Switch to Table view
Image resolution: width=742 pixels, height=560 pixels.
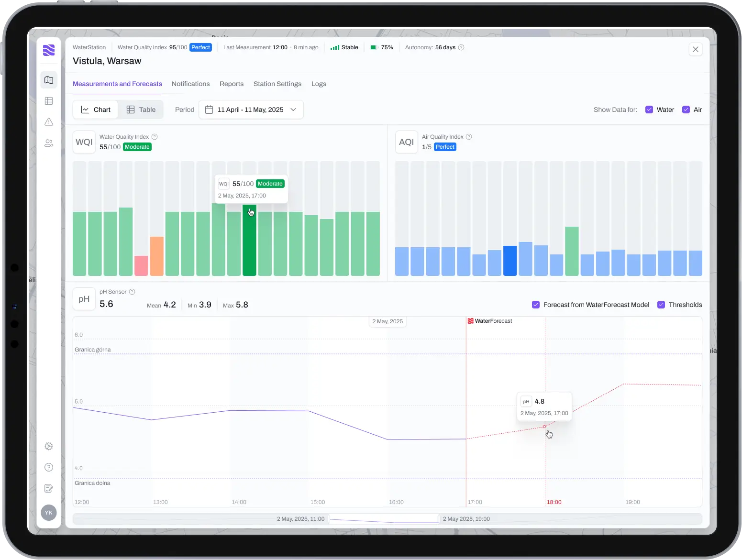141,110
